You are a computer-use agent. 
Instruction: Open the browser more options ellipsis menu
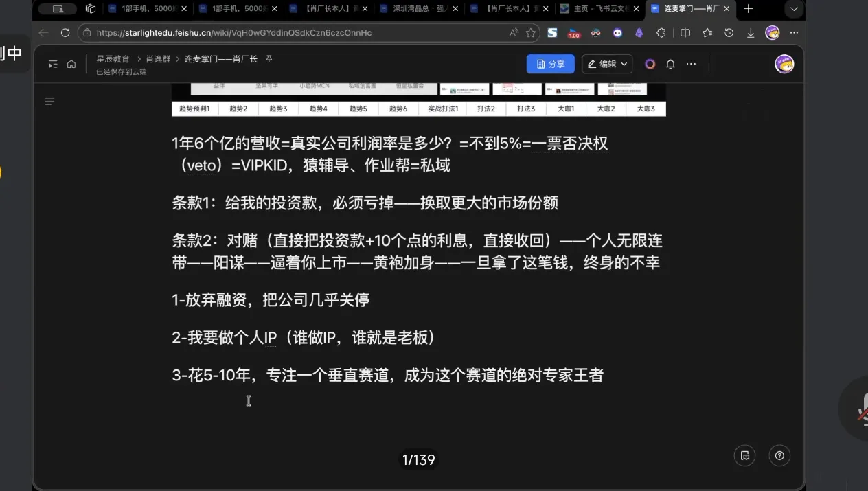[x=794, y=32]
